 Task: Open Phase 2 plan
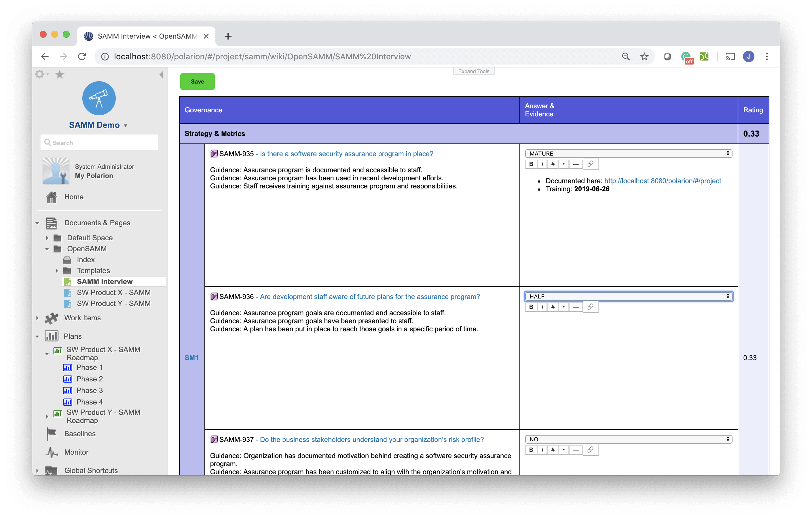tap(89, 379)
